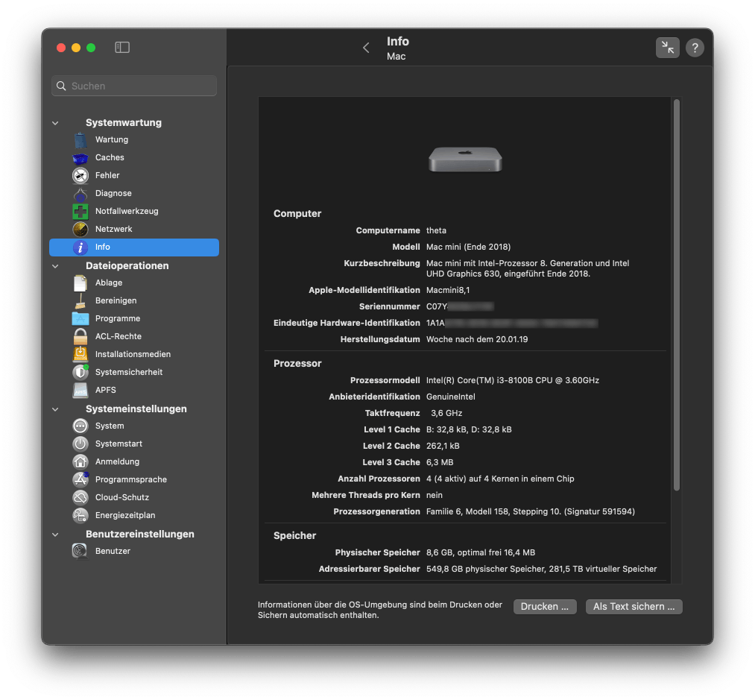This screenshot has width=755, height=700.
Task: Click the Macmini8,1 model identifier
Action: tap(448, 290)
